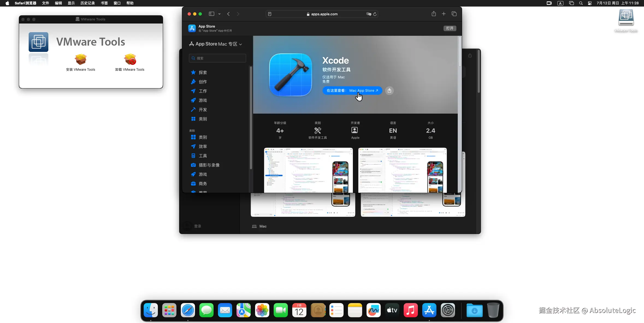The height and width of the screenshot is (323, 644).
Task: Click the translate icon in address bar
Action: [x=368, y=14]
